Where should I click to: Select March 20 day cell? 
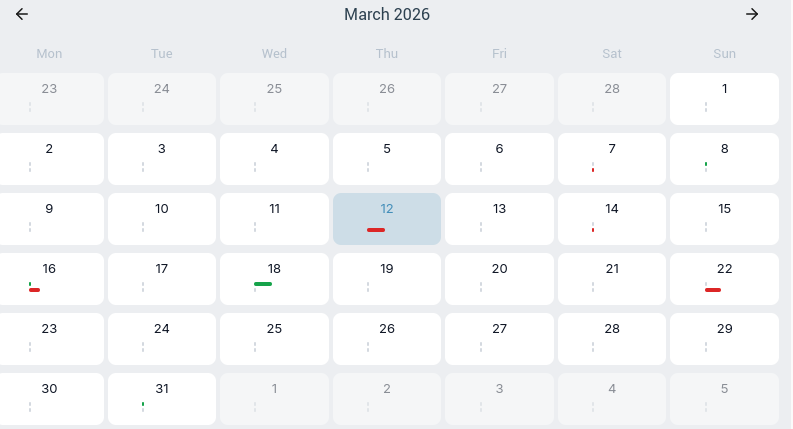pyautogui.click(x=499, y=279)
